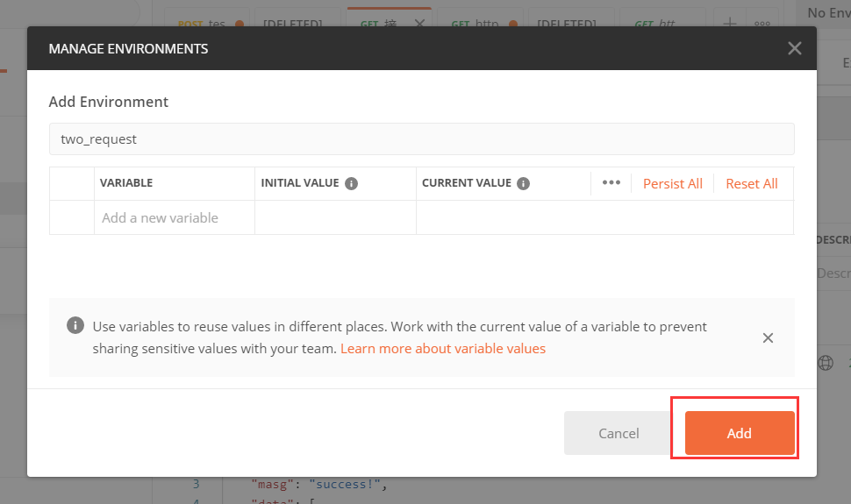Click Persist All
Screen dimensions: 851x504
(672, 183)
